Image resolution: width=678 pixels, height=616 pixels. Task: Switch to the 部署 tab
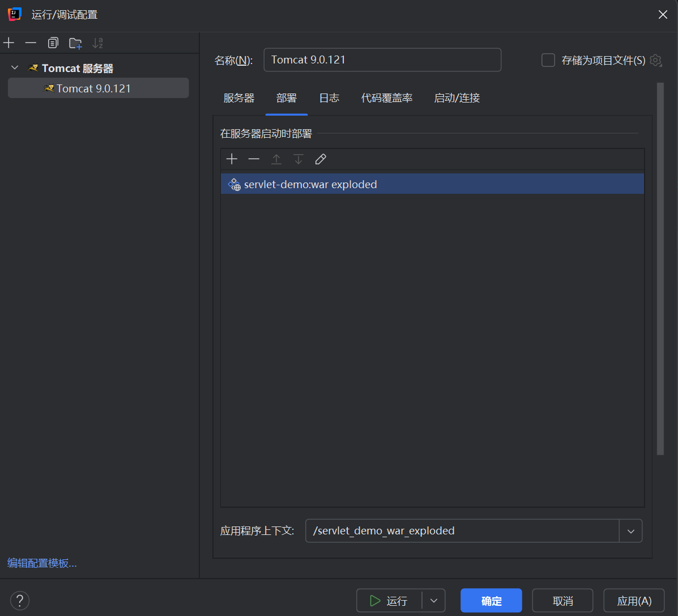coord(286,98)
